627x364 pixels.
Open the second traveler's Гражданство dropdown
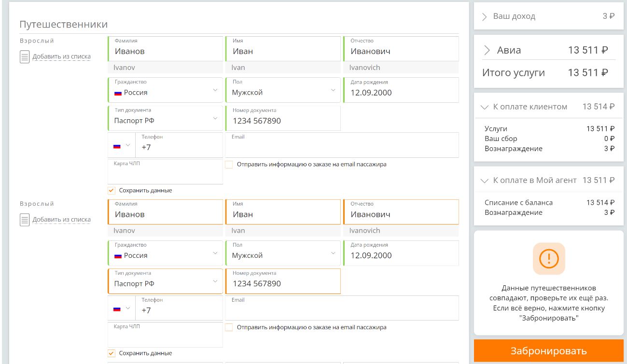[215, 253]
